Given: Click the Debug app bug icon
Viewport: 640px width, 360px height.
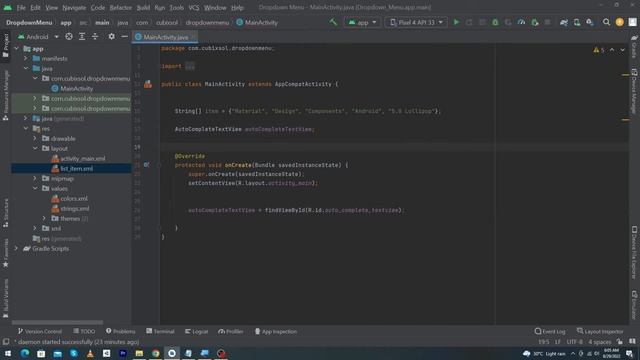Looking at the screenshot, I should (495, 22).
